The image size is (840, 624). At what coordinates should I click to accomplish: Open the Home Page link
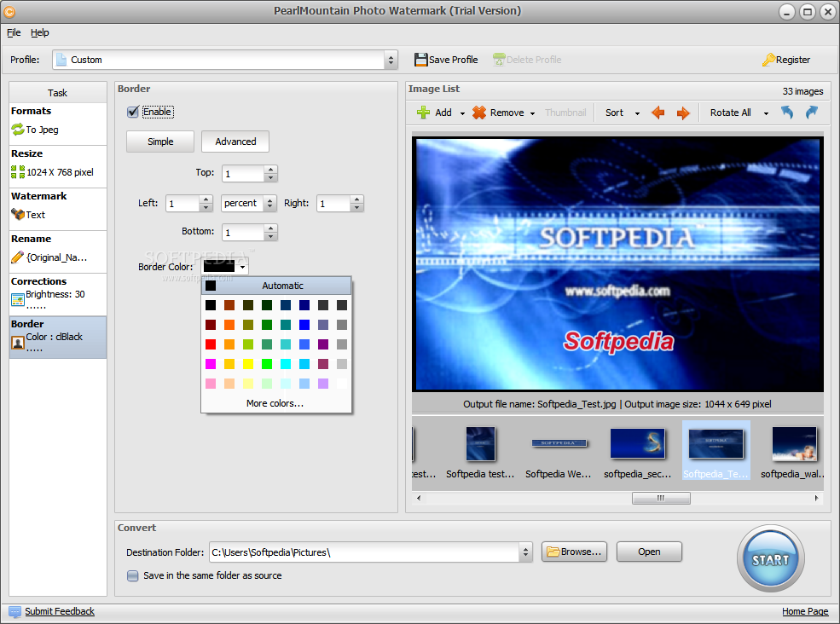(x=805, y=611)
